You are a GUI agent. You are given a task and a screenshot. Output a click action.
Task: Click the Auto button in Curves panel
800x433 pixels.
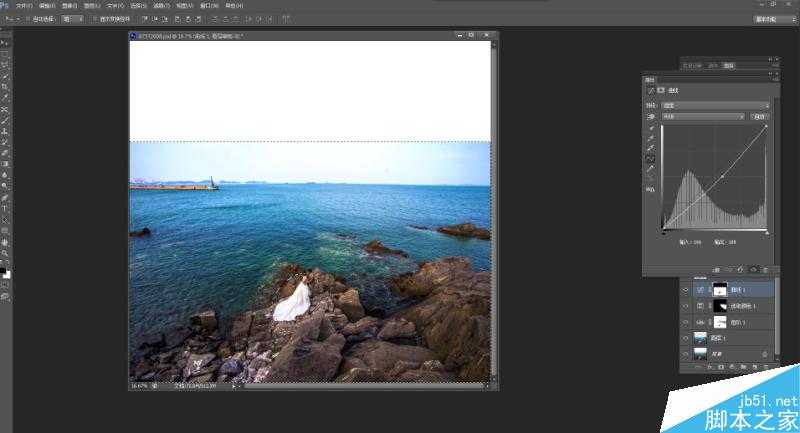coord(758,116)
